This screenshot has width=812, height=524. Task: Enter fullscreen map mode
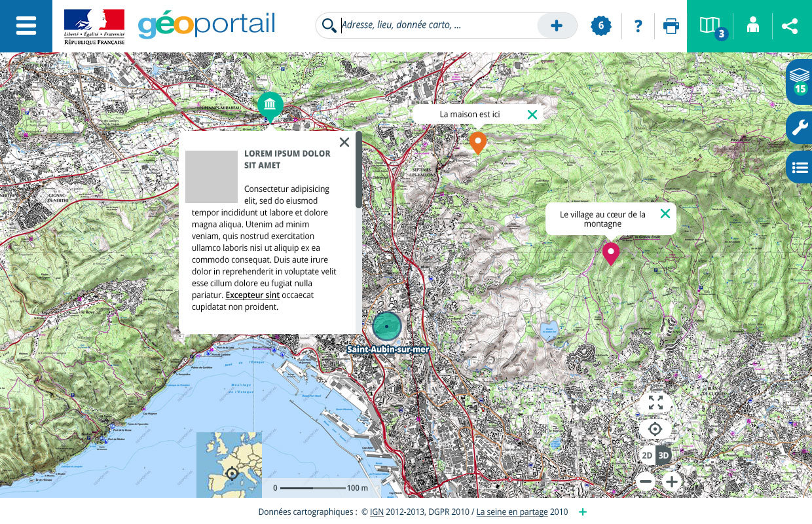click(655, 402)
